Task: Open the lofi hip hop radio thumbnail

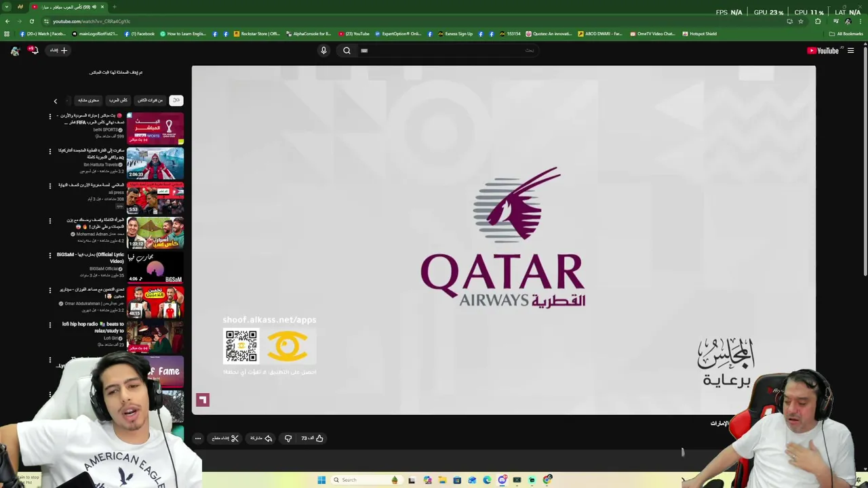Action: point(155,337)
